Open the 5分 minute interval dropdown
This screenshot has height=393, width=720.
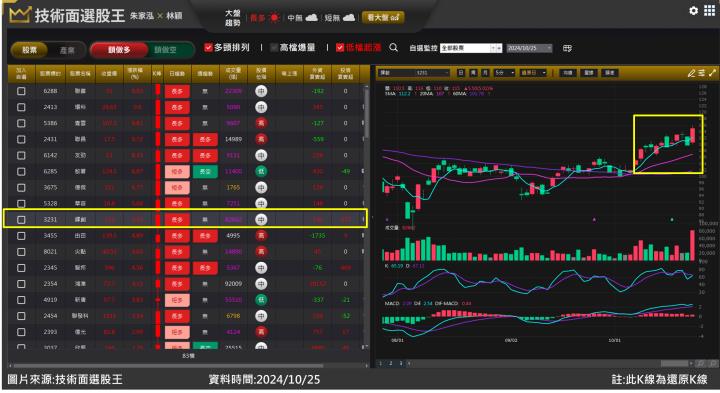[504, 73]
